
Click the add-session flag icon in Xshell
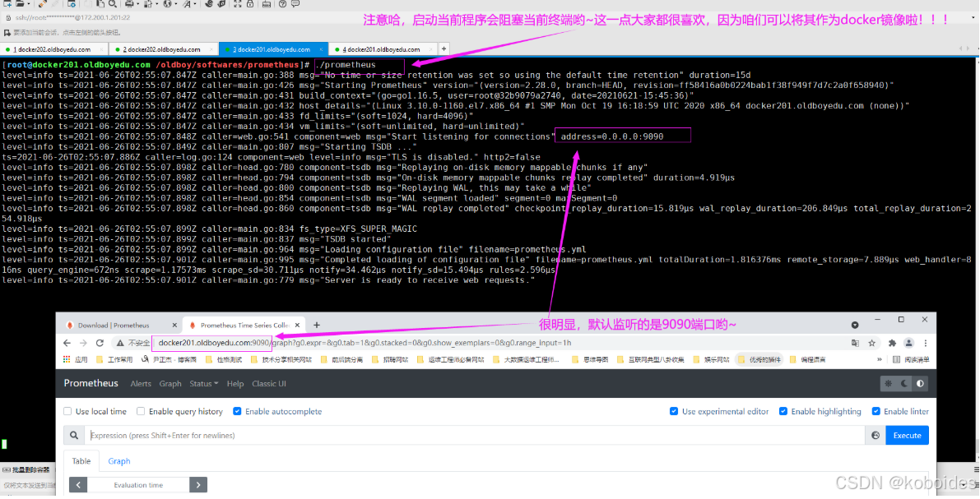pos(7,33)
